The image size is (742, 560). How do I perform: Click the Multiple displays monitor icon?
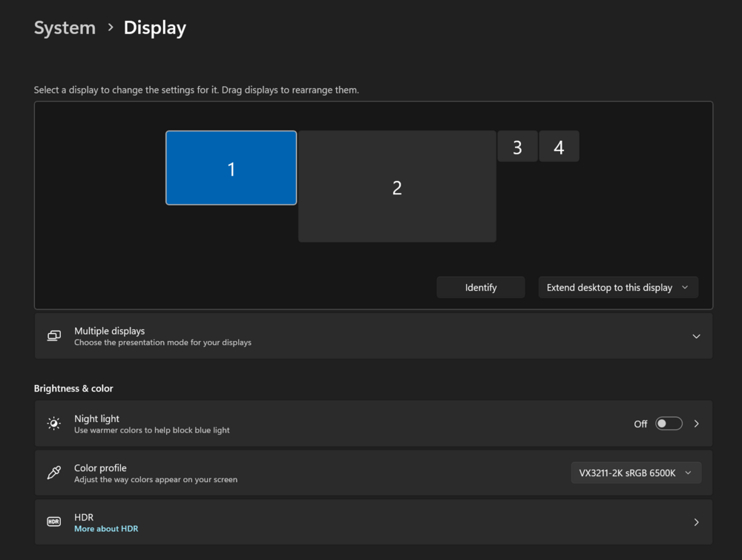tap(53, 336)
